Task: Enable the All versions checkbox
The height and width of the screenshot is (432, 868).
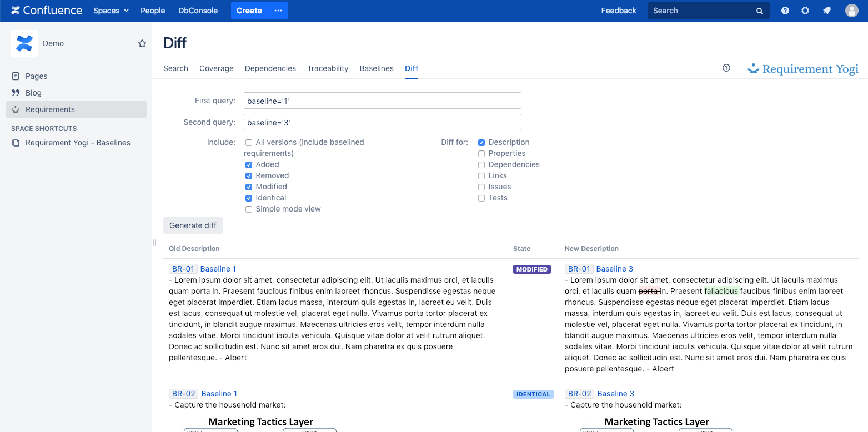Action: pos(249,143)
